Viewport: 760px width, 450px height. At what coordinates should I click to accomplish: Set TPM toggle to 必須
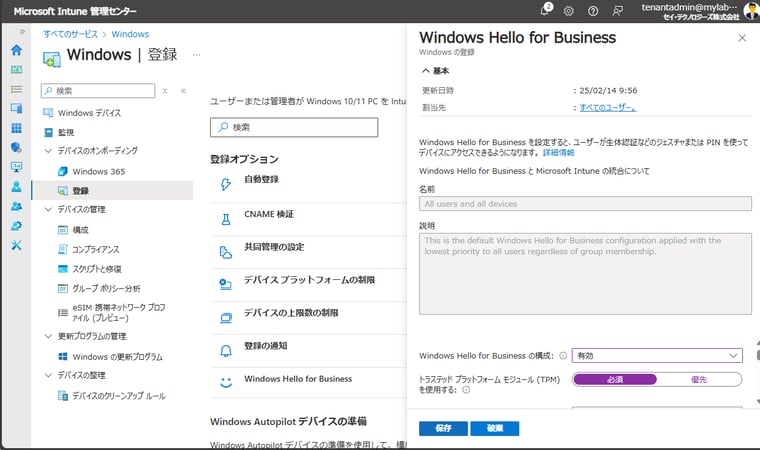(x=615, y=380)
